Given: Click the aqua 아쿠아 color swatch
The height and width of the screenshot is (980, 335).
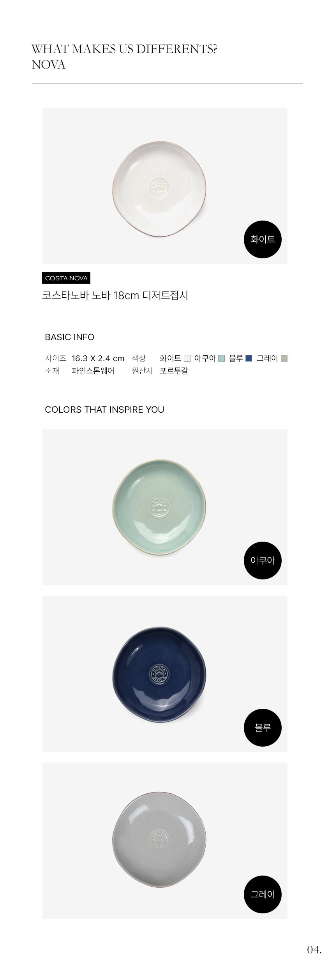Looking at the screenshot, I should click(x=222, y=358).
